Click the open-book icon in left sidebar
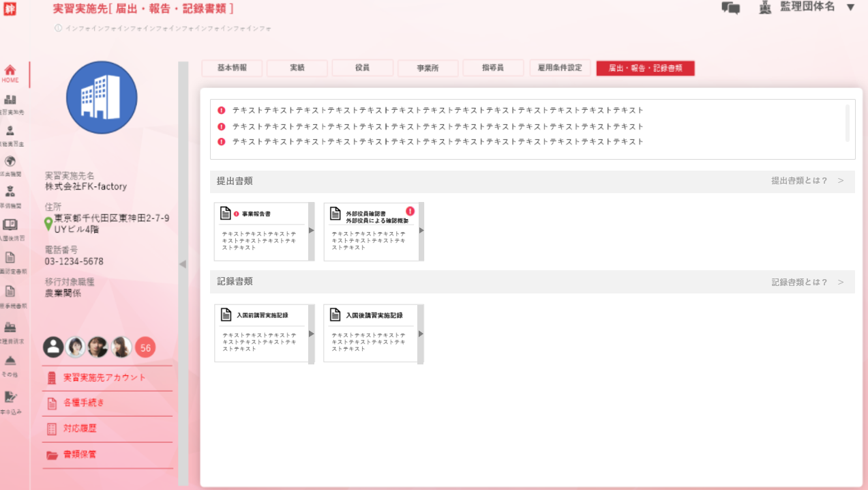This screenshot has height=490, width=868. pyautogui.click(x=10, y=225)
